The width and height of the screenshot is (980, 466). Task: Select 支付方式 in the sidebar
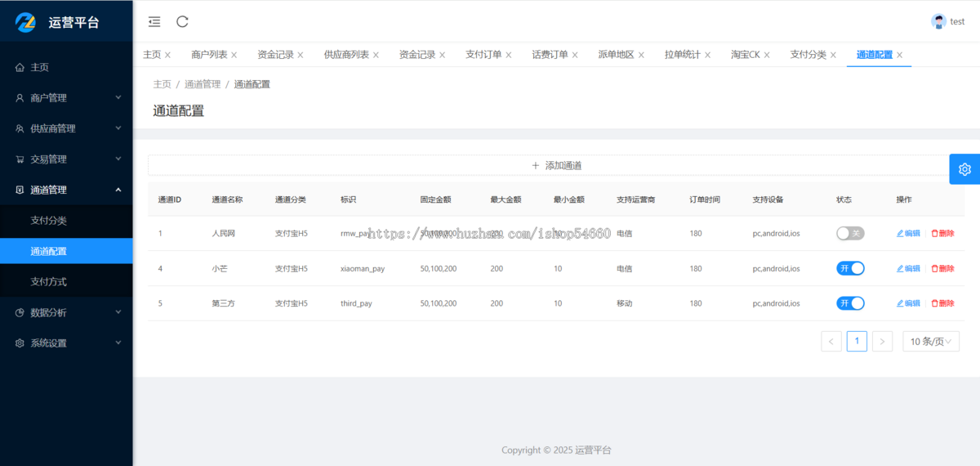pos(66,281)
